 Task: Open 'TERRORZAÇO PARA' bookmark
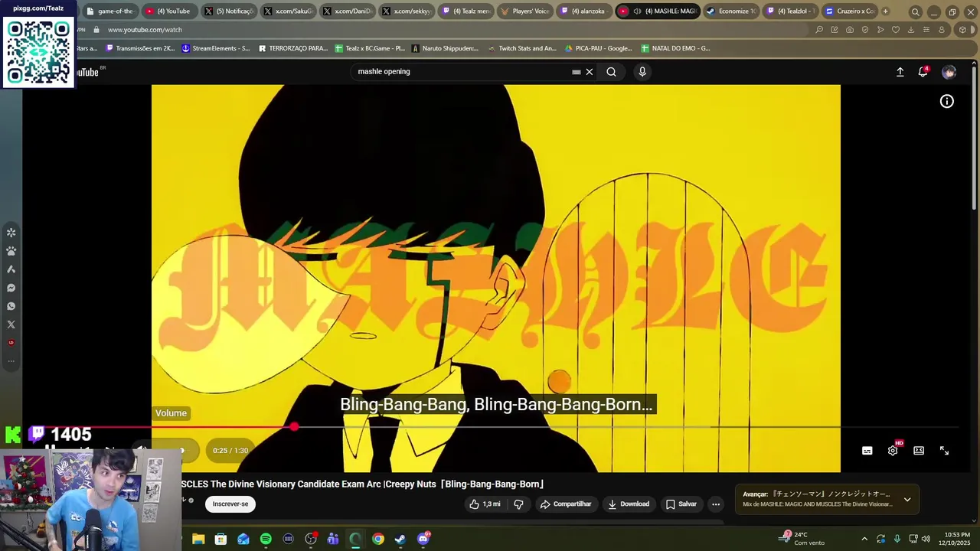(293, 48)
